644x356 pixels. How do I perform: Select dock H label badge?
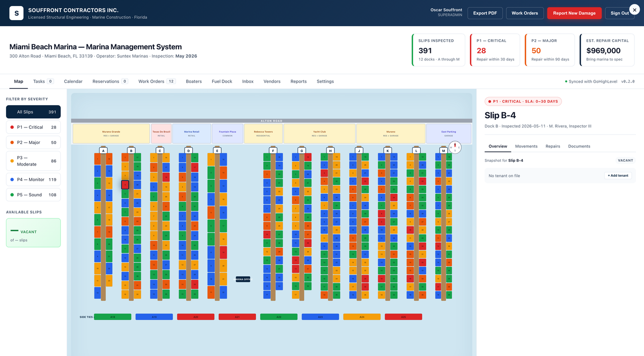[x=331, y=151]
